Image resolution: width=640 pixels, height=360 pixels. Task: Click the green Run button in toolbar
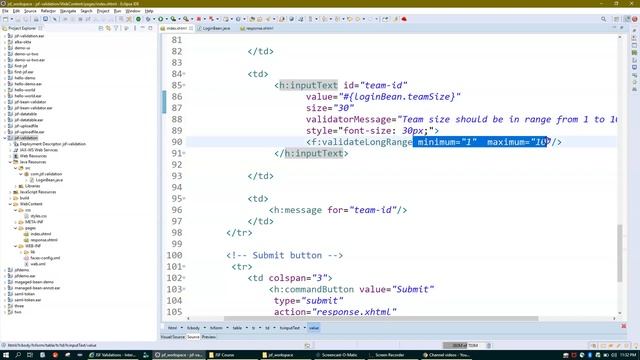click(160, 19)
